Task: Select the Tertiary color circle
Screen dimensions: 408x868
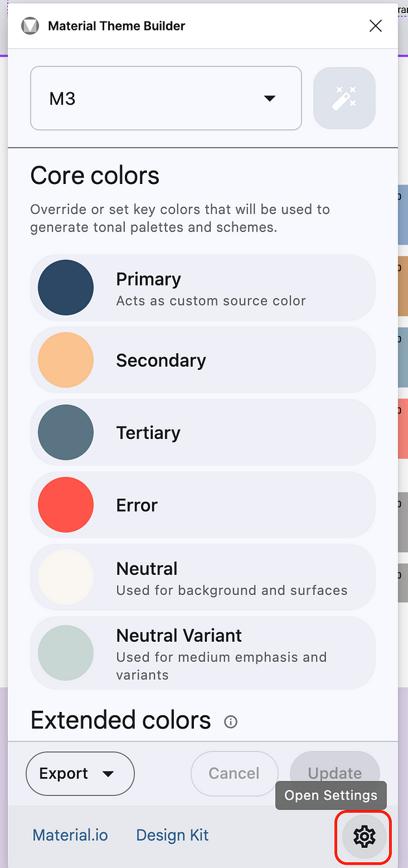Action: click(x=66, y=432)
